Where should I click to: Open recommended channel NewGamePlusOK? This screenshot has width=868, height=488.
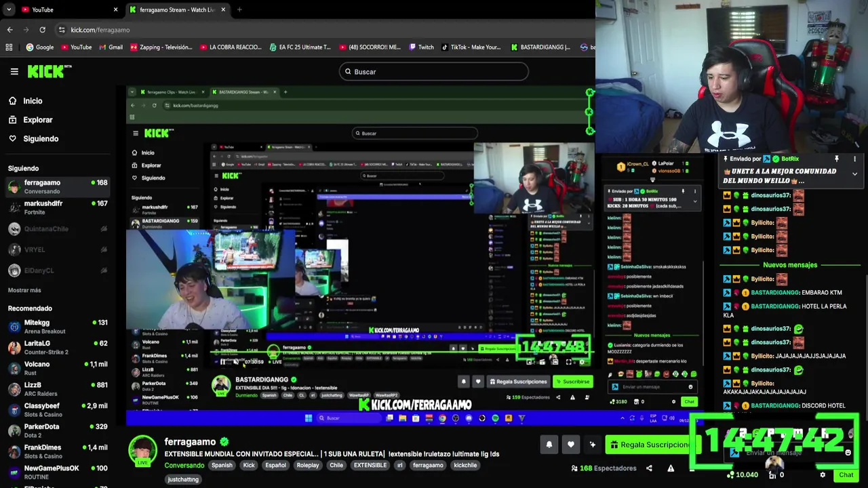(58, 472)
